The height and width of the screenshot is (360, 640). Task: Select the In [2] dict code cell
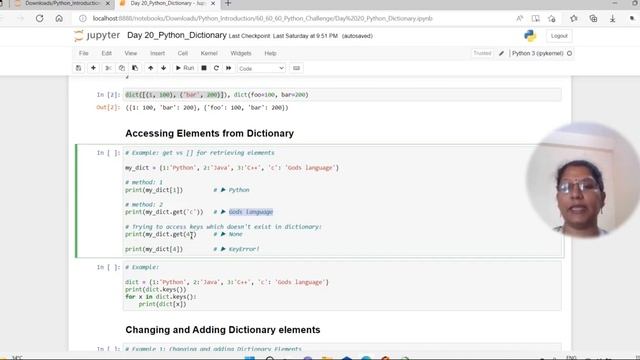[x=342, y=95]
